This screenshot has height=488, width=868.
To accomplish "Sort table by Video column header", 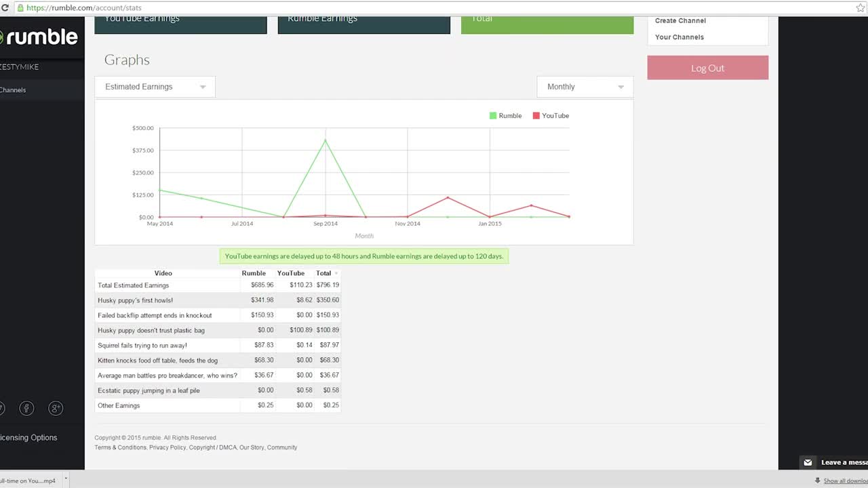I will pos(163,273).
